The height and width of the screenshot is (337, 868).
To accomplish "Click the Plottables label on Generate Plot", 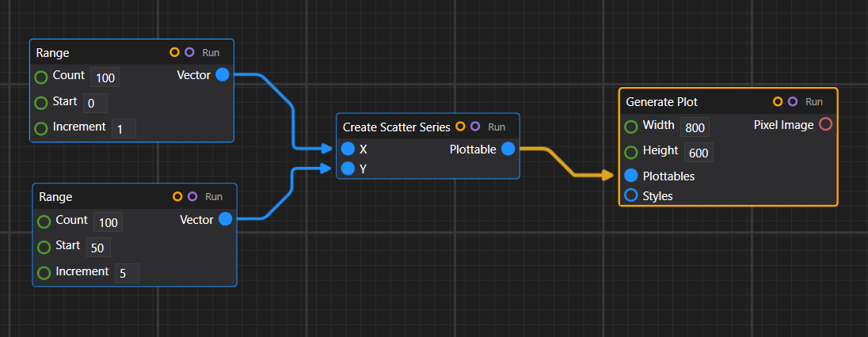I will [x=668, y=176].
